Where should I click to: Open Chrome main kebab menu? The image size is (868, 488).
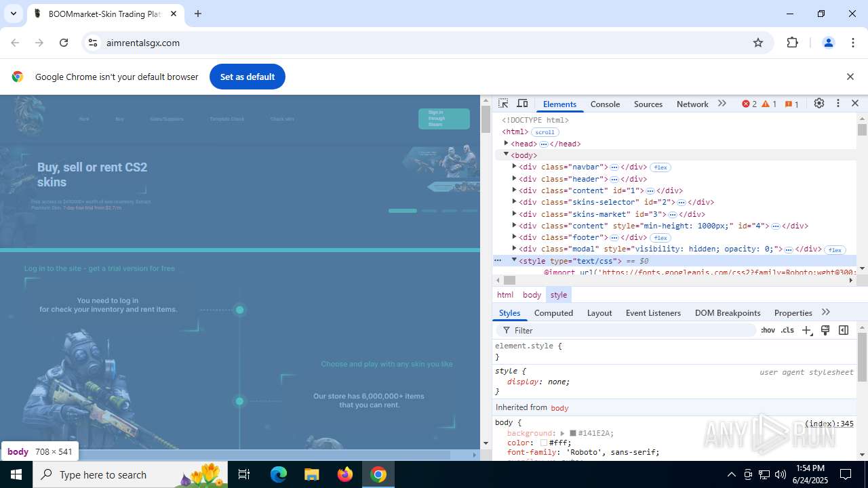coord(853,43)
